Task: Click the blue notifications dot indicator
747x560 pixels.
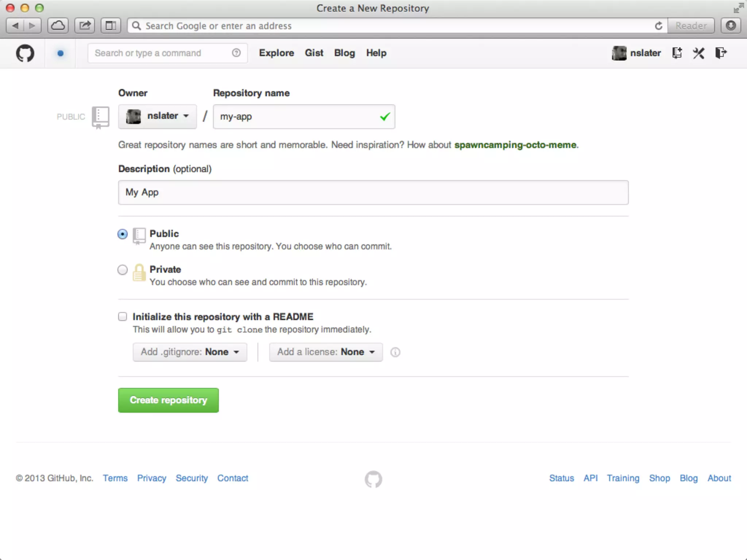Action: click(x=61, y=53)
